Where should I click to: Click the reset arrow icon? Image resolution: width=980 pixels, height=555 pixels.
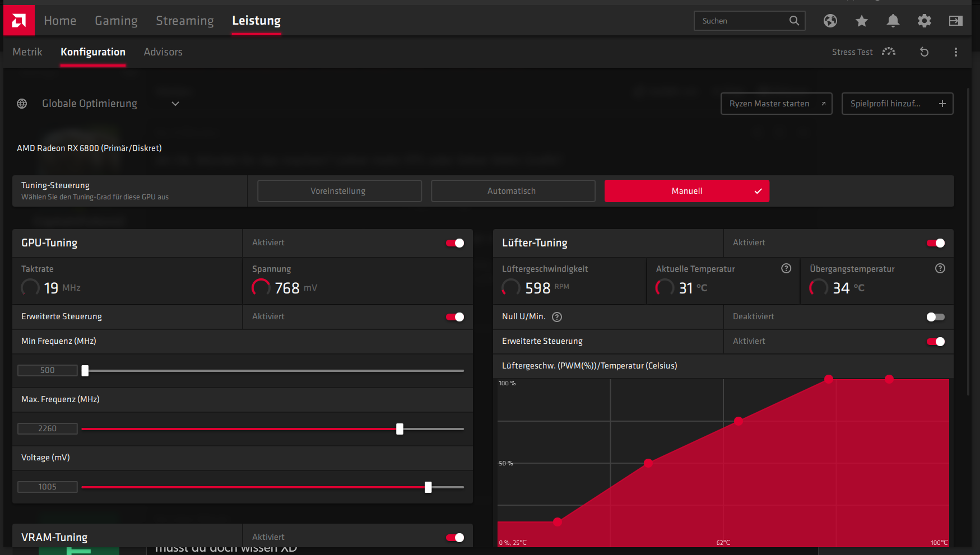[925, 52]
